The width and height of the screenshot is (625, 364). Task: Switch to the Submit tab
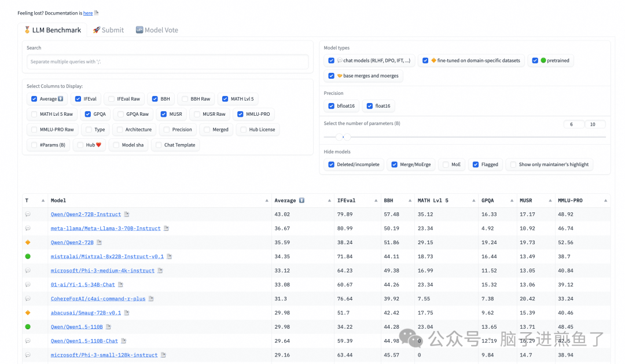click(108, 30)
